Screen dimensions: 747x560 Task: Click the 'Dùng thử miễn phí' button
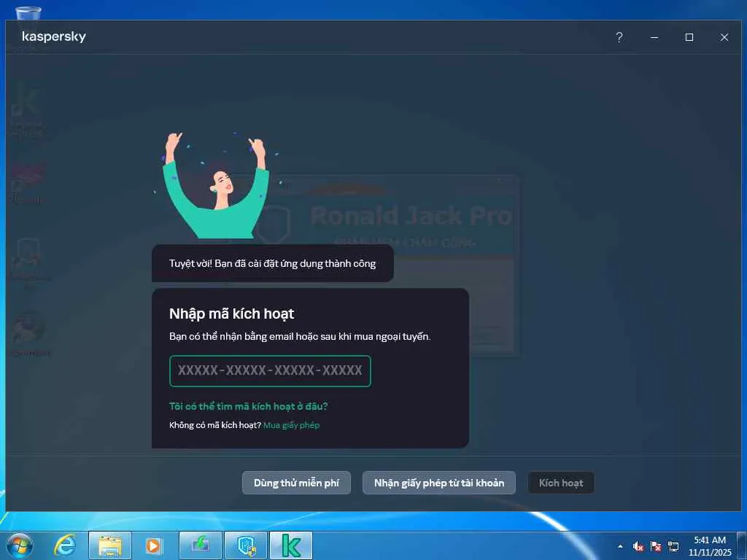click(296, 483)
